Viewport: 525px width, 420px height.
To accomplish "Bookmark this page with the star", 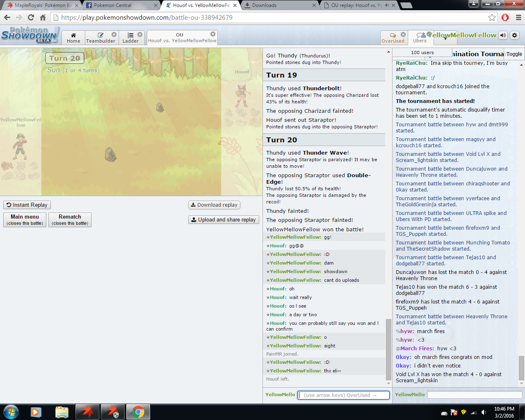I will pyautogui.click(x=492, y=17).
